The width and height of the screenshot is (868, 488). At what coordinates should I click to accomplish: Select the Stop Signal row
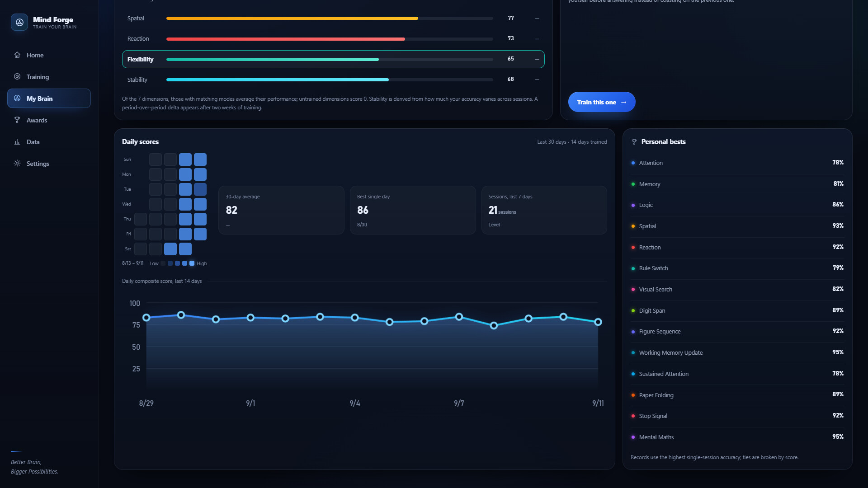click(737, 416)
